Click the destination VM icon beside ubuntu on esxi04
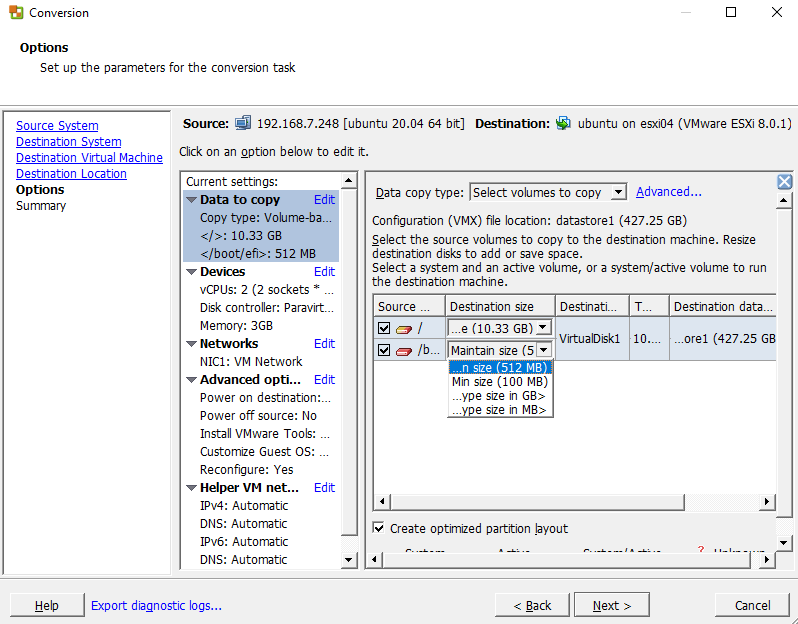The width and height of the screenshot is (798, 624). (x=563, y=124)
